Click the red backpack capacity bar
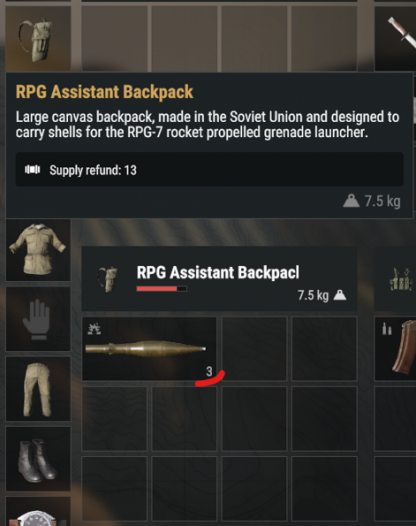Viewport: 416px width, 526px height. 162,289
